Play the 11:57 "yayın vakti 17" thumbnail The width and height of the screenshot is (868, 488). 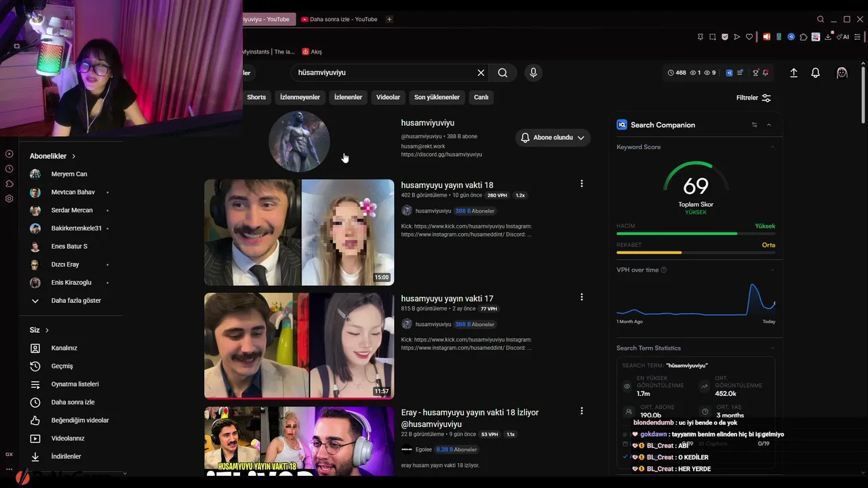(x=299, y=346)
